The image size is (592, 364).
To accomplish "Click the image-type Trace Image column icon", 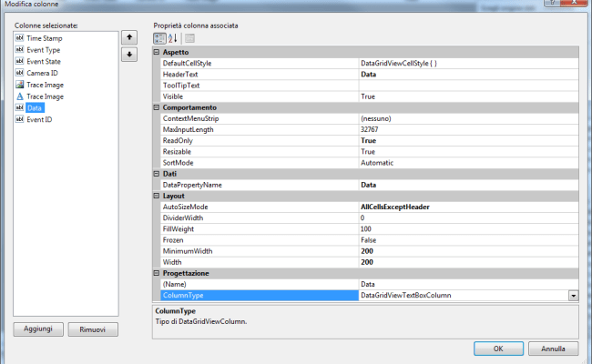I will tap(20, 85).
